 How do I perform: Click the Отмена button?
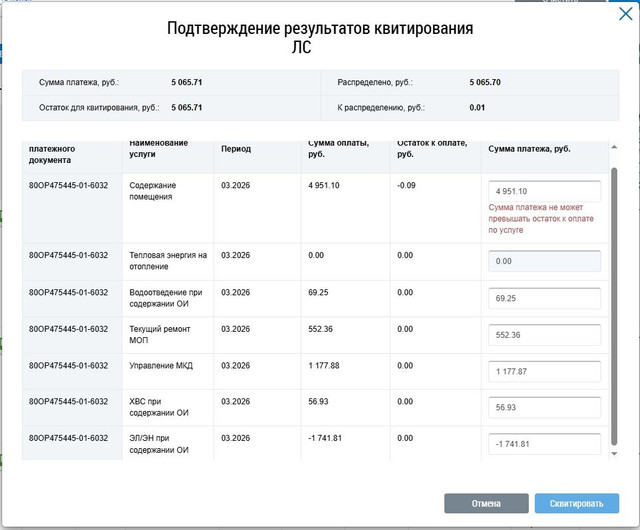tap(486, 503)
